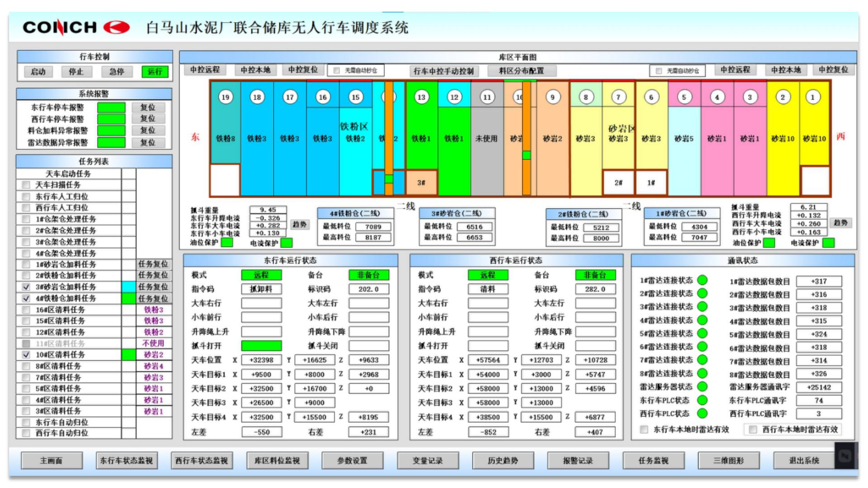Click the Conch red logo emblem

117,28
